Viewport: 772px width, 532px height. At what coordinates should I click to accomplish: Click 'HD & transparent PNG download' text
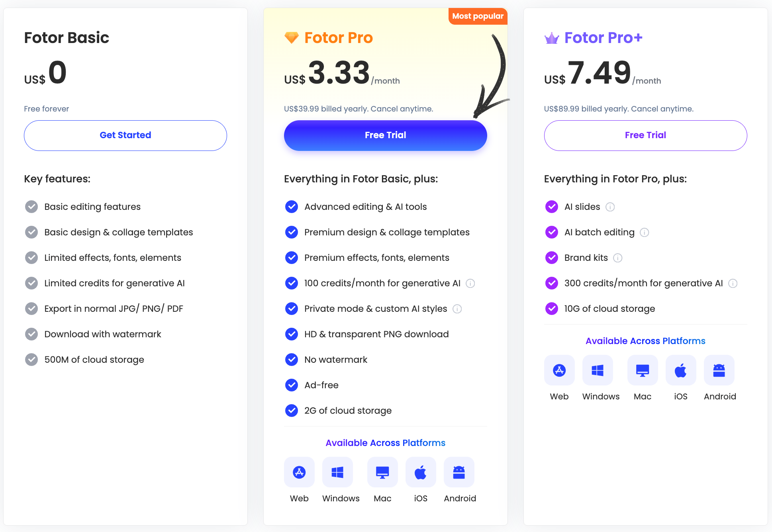pos(376,334)
